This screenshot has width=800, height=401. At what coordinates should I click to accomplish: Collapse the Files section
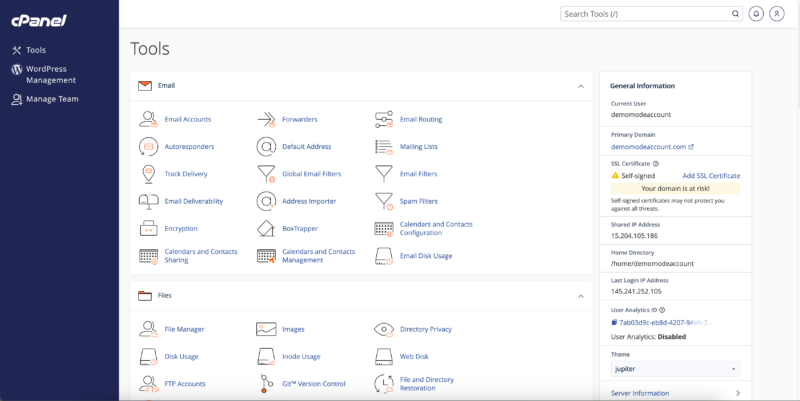[581, 296]
